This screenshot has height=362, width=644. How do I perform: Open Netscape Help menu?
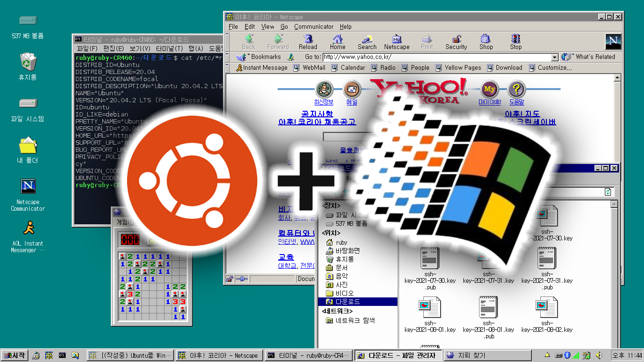click(x=346, y=27)
